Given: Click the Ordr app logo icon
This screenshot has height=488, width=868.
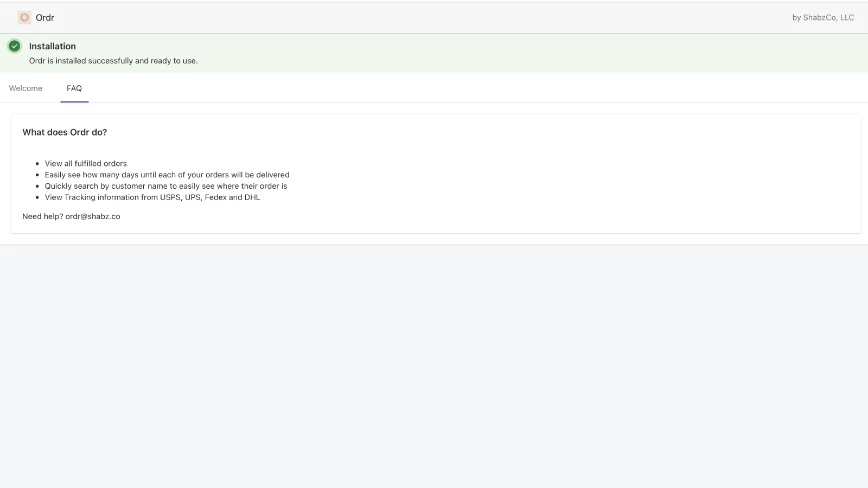Looking at the screenshot, I should click(24, 17).
